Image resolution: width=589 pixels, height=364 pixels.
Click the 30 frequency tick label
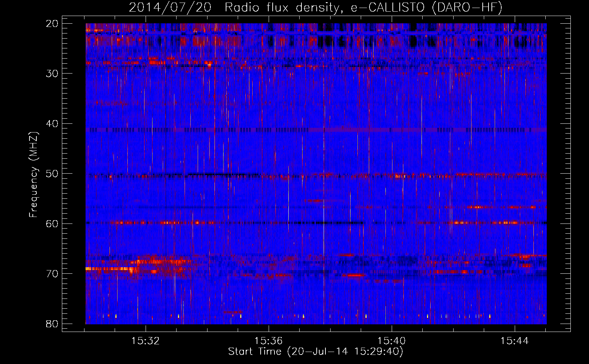point(52,74)
